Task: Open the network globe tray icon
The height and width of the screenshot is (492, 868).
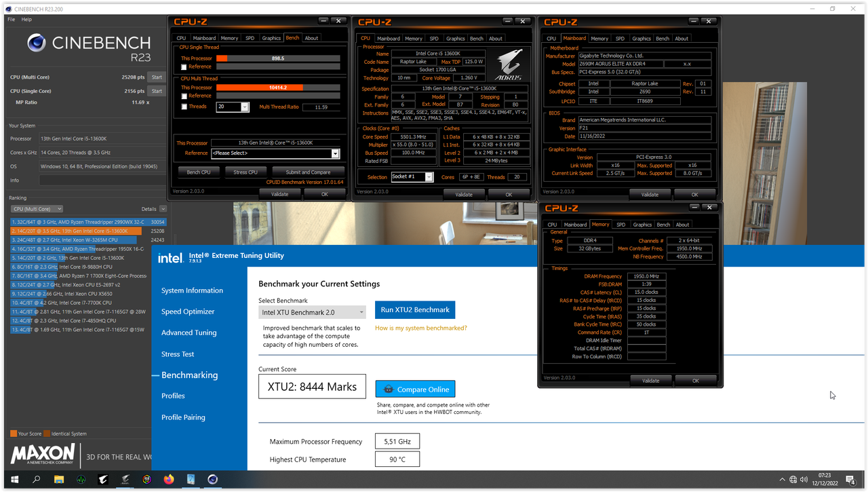Action: pyautogui.click(x=793, y=479)
